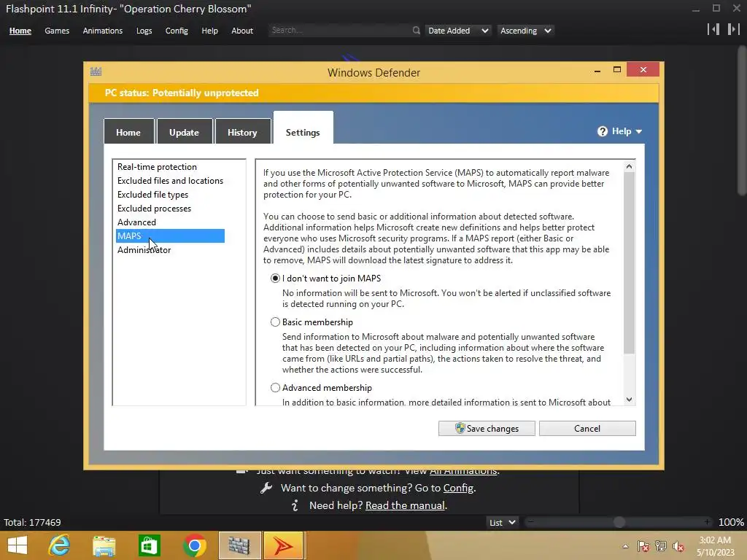Open Windows Store from taskbar
Screen dimensions: 747x560
(149, 545)
